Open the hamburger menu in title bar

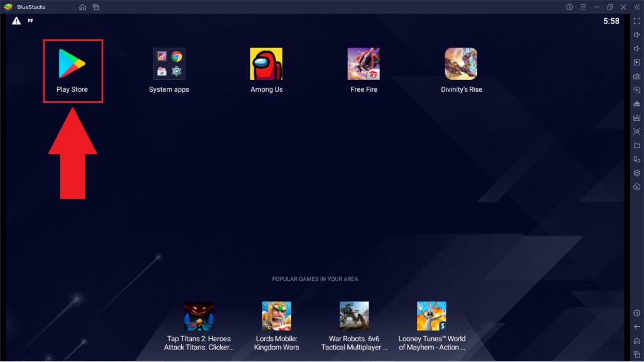(x=583, y=7)
